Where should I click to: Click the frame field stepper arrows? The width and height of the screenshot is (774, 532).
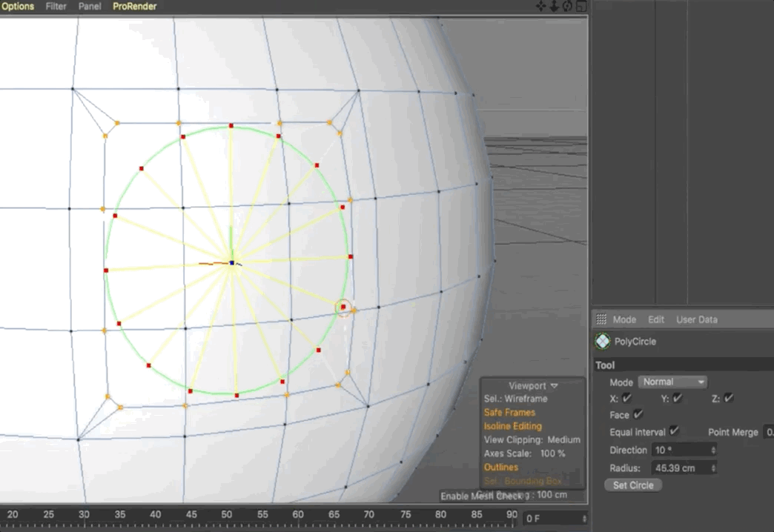[x=584, y=519]
